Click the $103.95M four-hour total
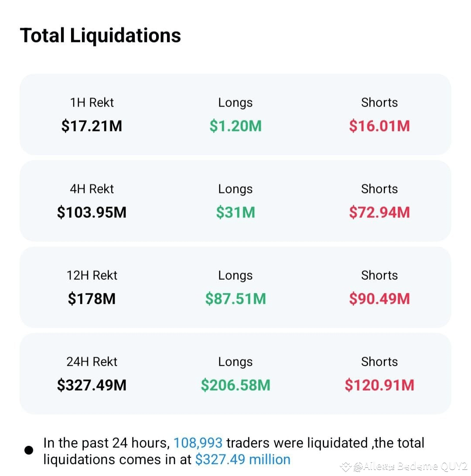The image size is (471, 476). [92, 212]
